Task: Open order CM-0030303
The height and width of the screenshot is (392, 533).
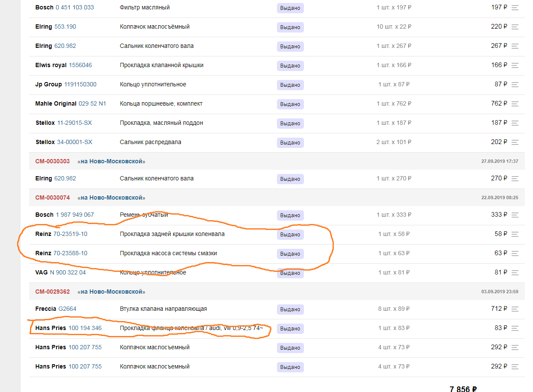Action: (53, 161)
